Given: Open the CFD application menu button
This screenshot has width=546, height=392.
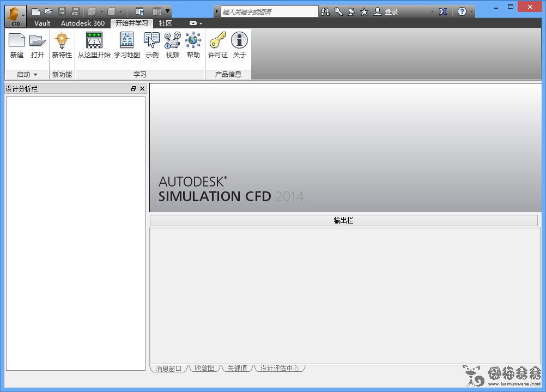Looking at the screenshot, I should pyautogui.click(x=15, y=16).
